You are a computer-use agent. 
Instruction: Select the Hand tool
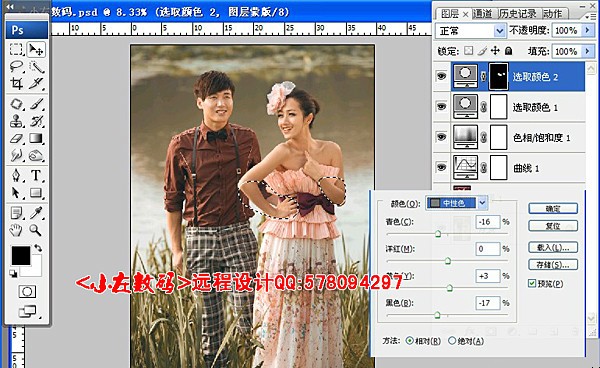pos(16,230)
